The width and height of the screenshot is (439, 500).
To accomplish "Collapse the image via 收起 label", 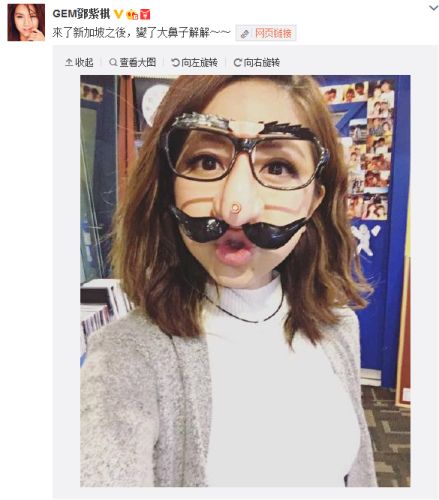I will 84,62.
